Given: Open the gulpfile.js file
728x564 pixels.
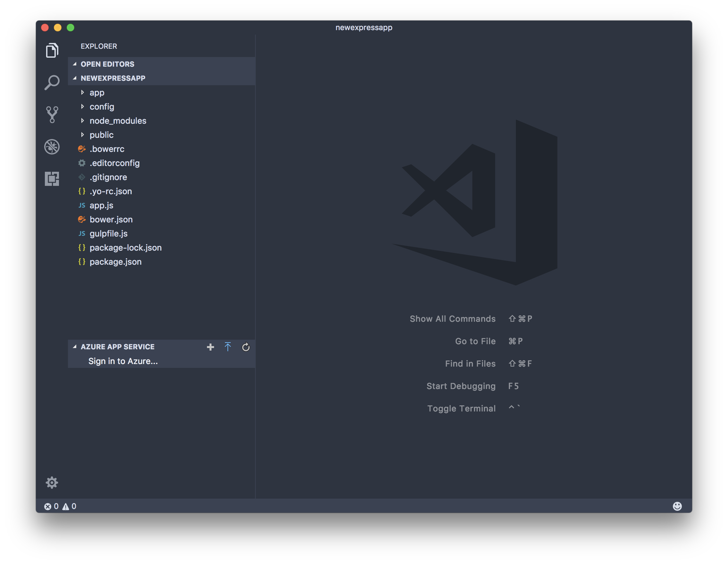Looking at the screenshot, I should point(162,233).
